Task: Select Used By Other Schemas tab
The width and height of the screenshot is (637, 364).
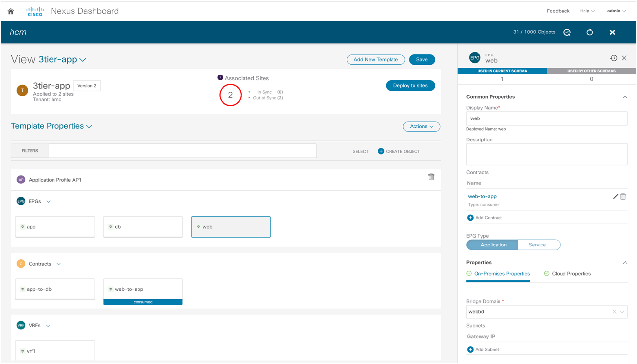Action: click(x=591, y=71)
